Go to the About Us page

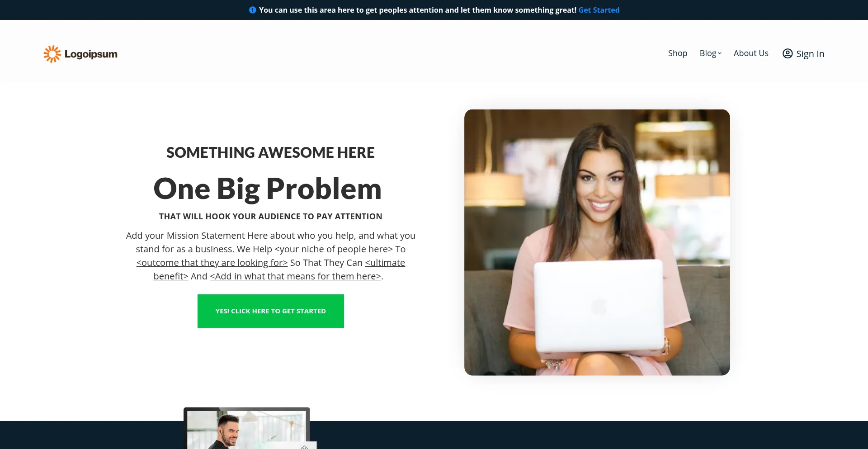[x=750, y=53]
